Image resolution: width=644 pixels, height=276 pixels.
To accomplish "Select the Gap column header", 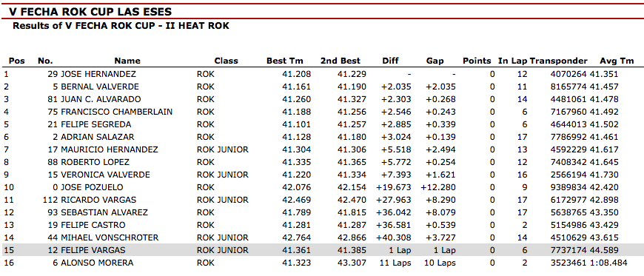I will (435, 61).
